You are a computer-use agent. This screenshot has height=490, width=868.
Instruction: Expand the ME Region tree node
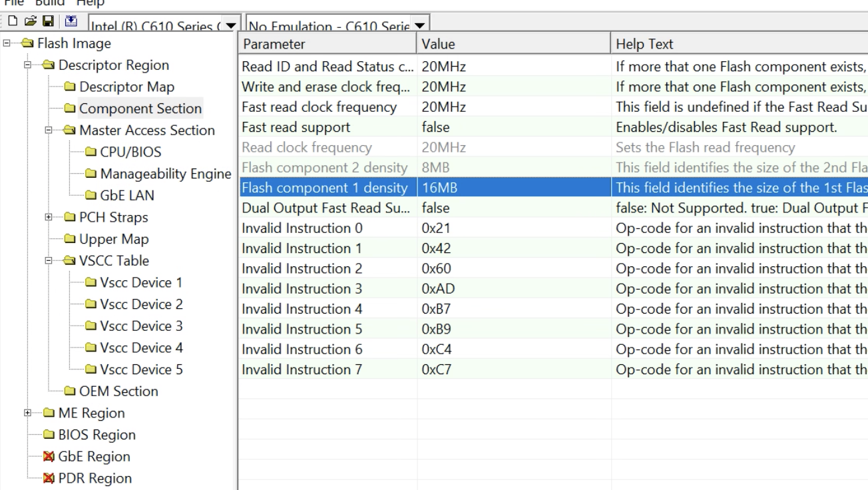(28, 413)
